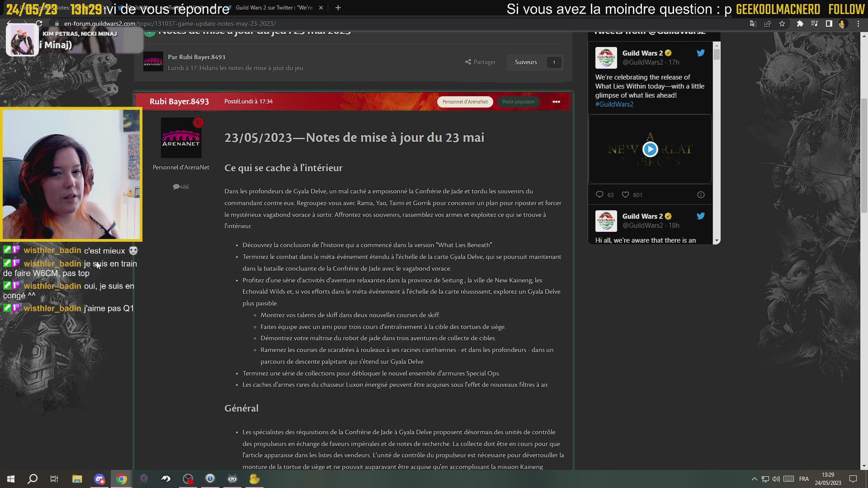Open the Windows Start menu
This screenshot has width=868, height=488.
coord(11,479)
